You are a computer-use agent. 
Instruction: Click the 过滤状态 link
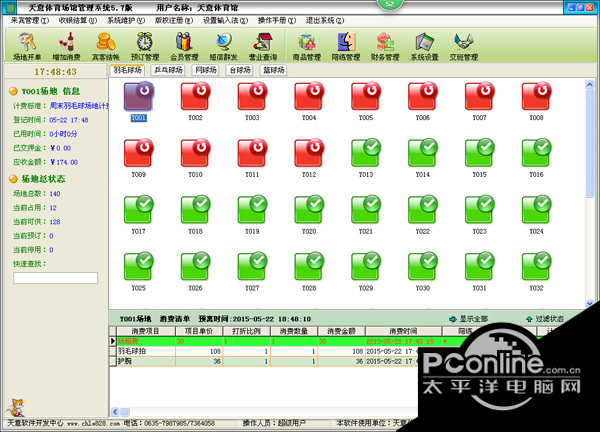pos(545,319)
